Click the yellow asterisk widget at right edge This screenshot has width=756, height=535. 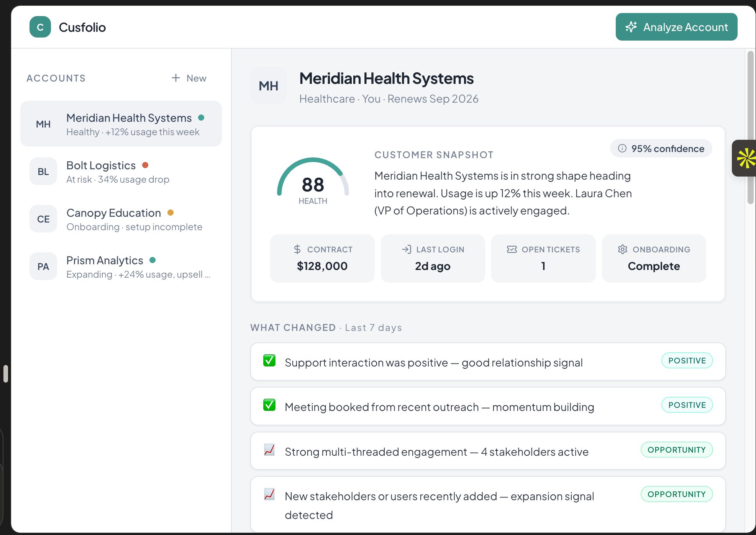point(745,158)
